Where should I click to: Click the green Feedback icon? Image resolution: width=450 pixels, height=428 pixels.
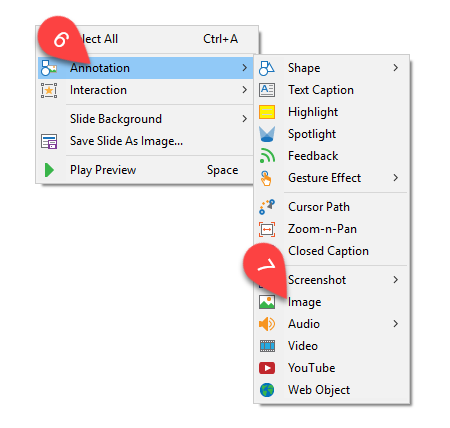coord(267,156)
